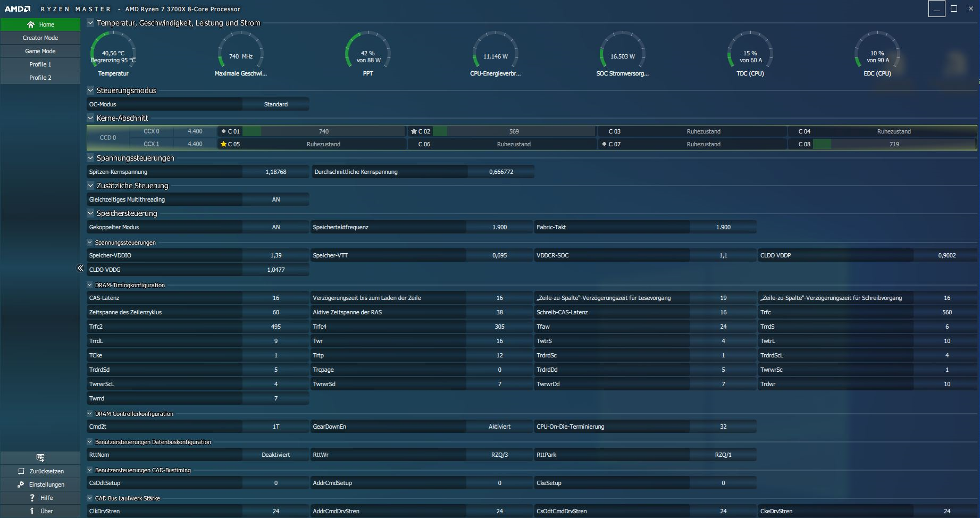Collapse the Speichersteuerung section

click(90, 213)
